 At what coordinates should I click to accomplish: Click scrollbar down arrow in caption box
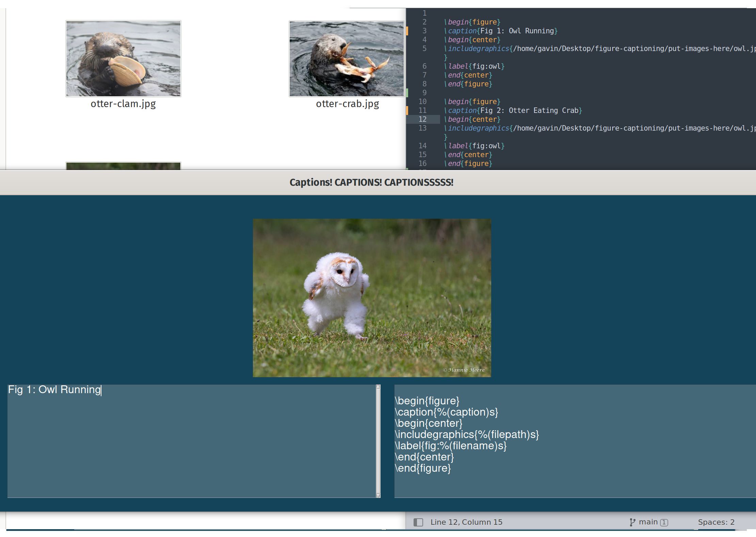pos(378,496)
